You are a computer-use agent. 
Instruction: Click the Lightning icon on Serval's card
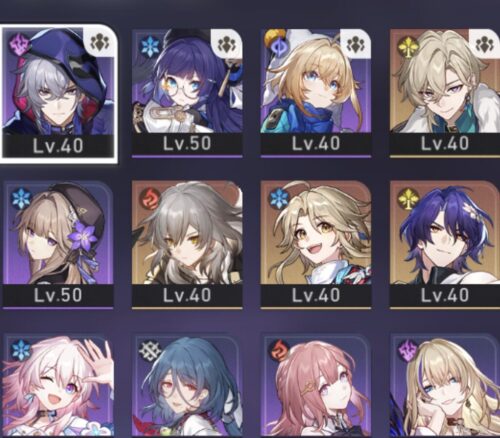(407, 349)
